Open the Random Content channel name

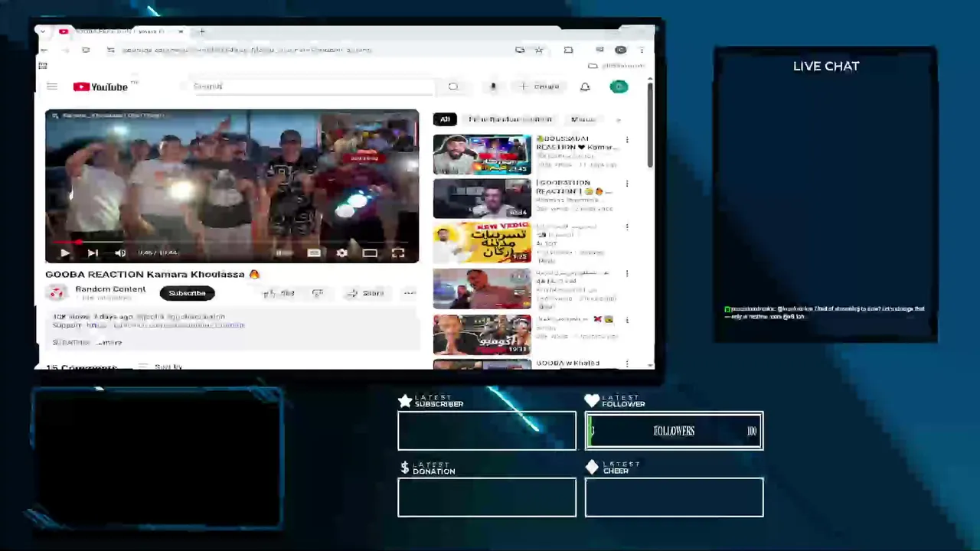110,289
